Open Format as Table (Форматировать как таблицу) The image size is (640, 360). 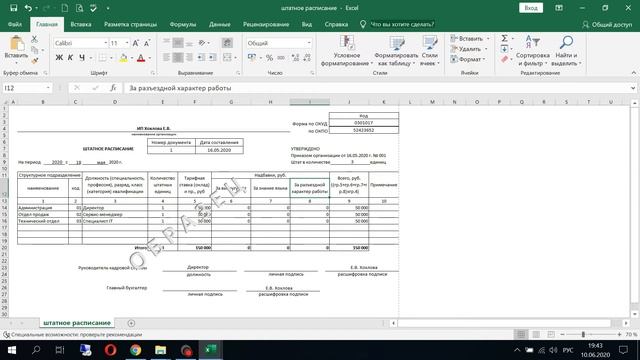396,51
